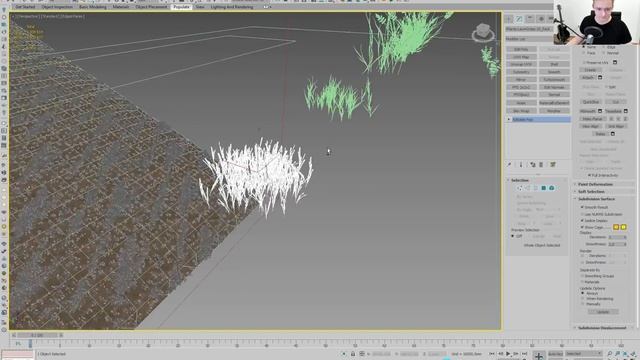The width and height of the screenshot is (640, 360).
Task: Select When Rendering update option
Action: point(582,298)
